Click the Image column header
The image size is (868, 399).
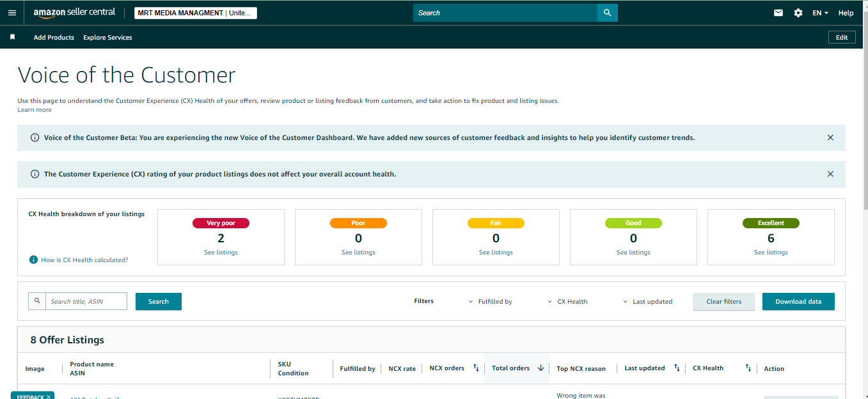point(35,368)
